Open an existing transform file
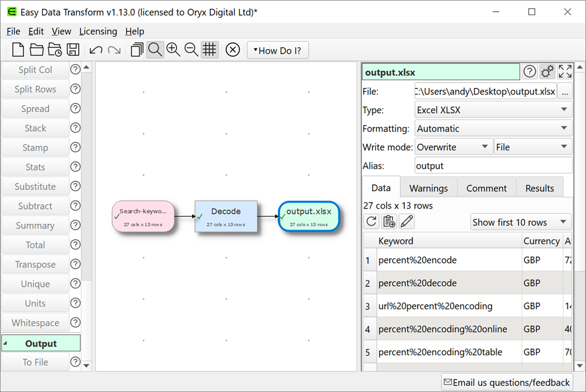The height and width of the screenshot is (392, 586). click(36, 49)
